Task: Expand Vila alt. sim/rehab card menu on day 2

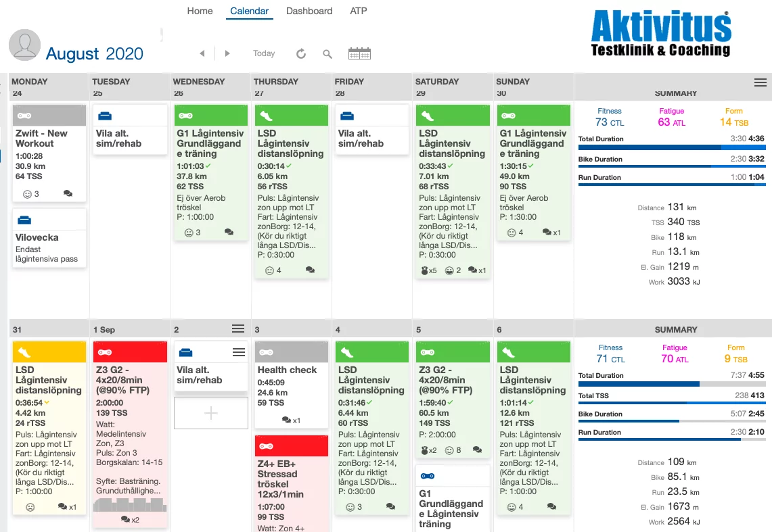Action: (239, 353)
